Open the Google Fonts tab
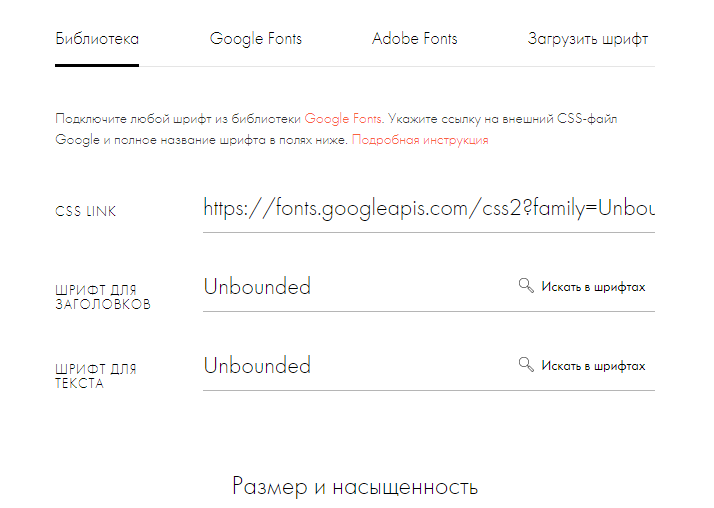714x508 pixels. (x=255, y=39)
